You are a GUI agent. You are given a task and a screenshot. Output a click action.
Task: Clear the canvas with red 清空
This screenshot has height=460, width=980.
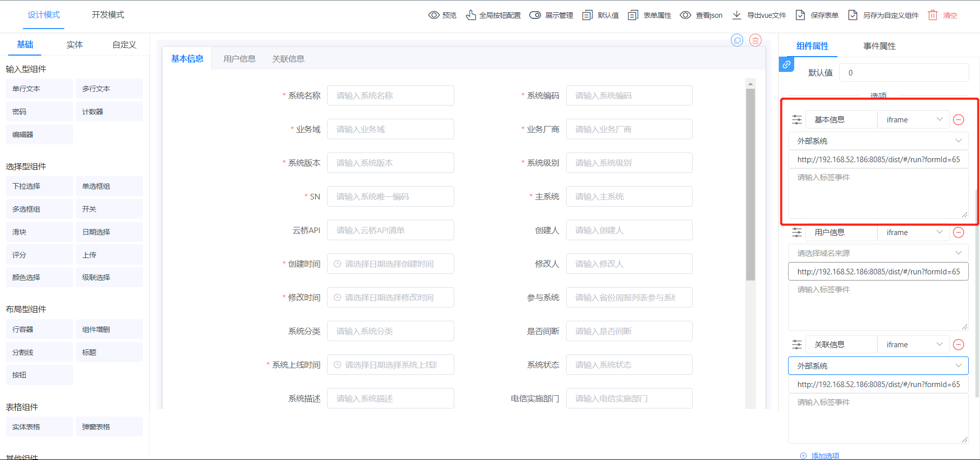pos(942,15)
